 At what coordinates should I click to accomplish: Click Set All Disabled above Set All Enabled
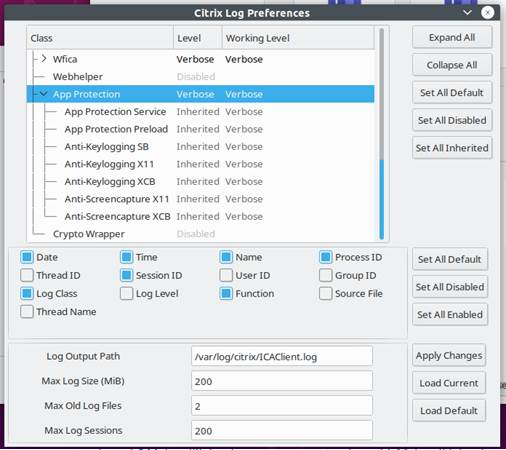pos(450,287)
